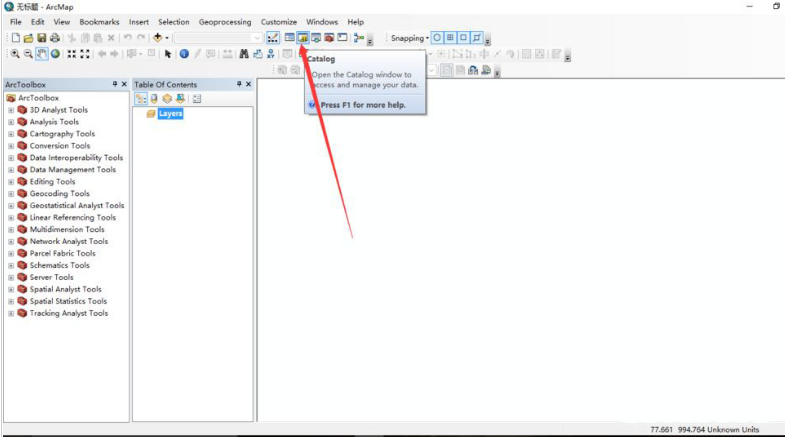Auto-hide the ArcToolbox panel with pin

[115, 85]
